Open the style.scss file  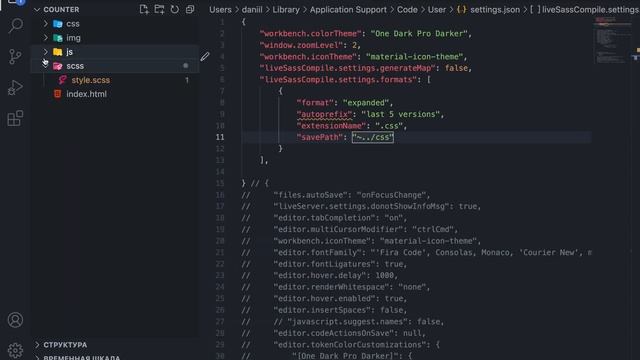[x=91, y=80]
